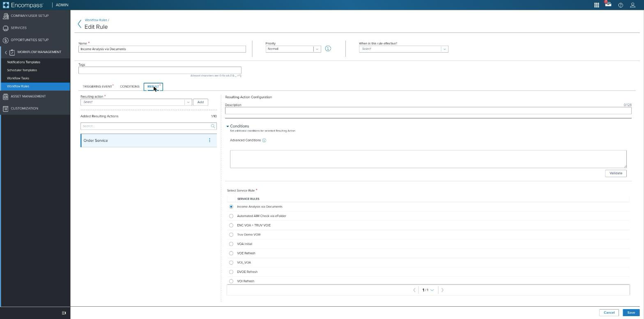644x319 pixels.
Task: Click the ADMIN label in the header
Action: pyautogui.click(x=62, y=5)
